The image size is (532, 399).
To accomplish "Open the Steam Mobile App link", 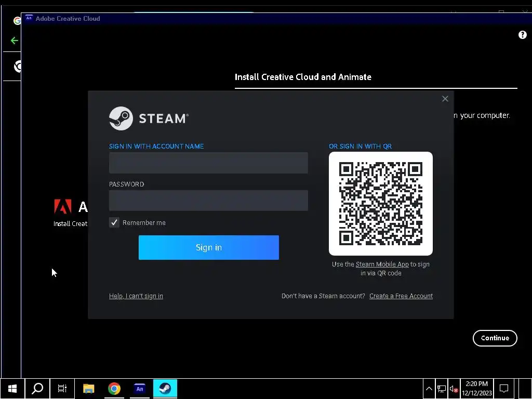I will point(382,264).
